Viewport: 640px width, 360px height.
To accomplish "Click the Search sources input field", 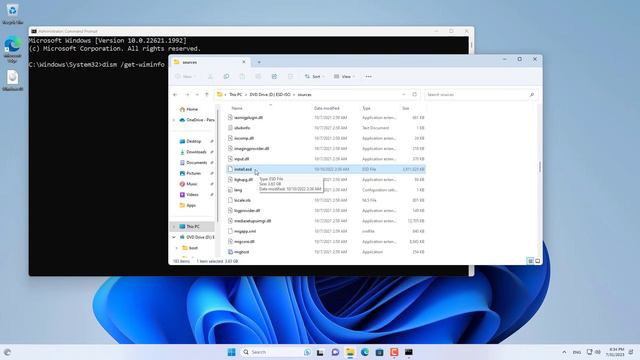I will pyautogui.click(x=481, y=94).
